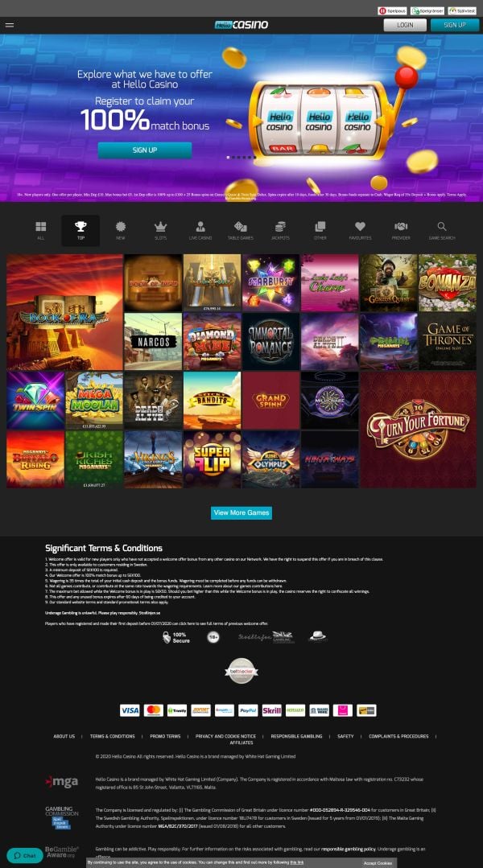483x868 pixels.
Task: Click the LOGIN button
Action: coord(405,25)
